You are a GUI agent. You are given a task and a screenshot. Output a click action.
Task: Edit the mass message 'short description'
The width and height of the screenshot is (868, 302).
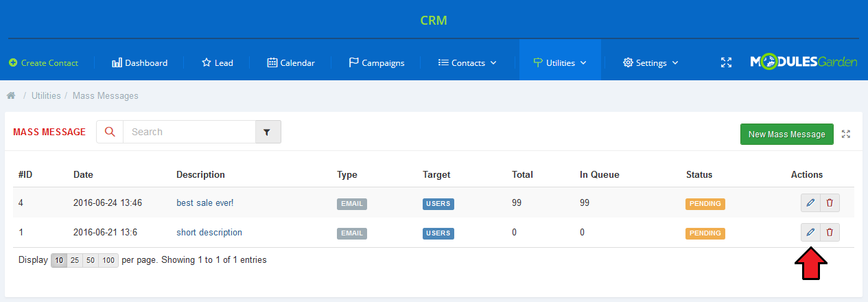click(x=810, y=233)
